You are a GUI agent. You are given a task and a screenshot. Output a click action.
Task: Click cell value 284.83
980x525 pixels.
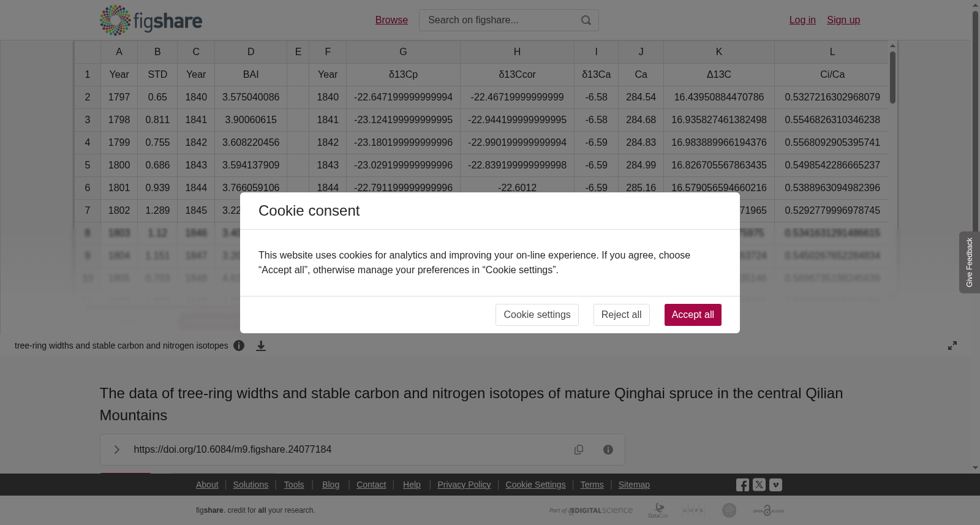click(641, 143)
